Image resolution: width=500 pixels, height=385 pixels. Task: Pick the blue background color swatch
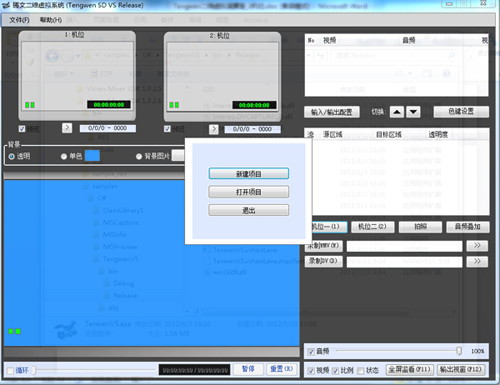click(x=92, y=156)
